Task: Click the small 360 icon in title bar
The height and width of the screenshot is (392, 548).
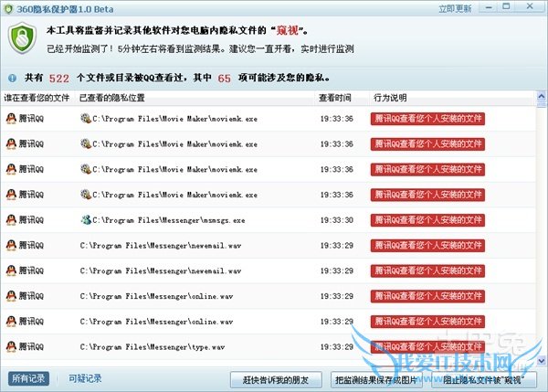Action: pyautogui.click(x=8, y=9)
